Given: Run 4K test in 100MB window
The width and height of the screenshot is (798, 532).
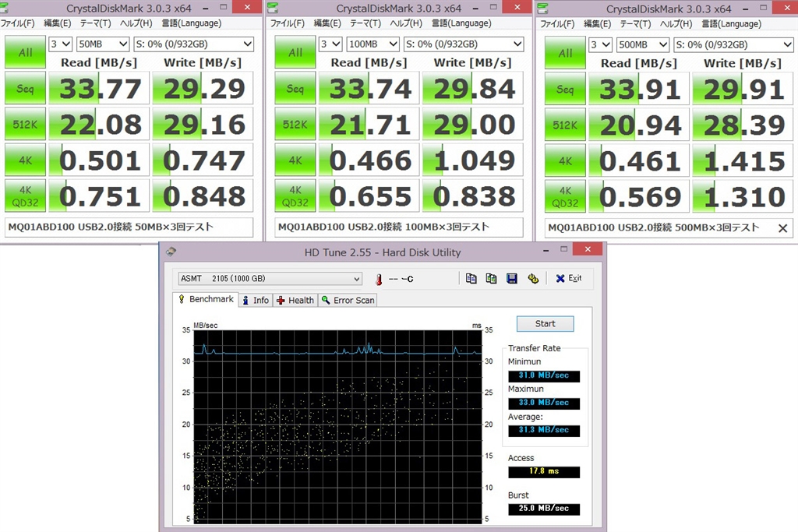Looking at the screenshot, I should tap(295, 160).
